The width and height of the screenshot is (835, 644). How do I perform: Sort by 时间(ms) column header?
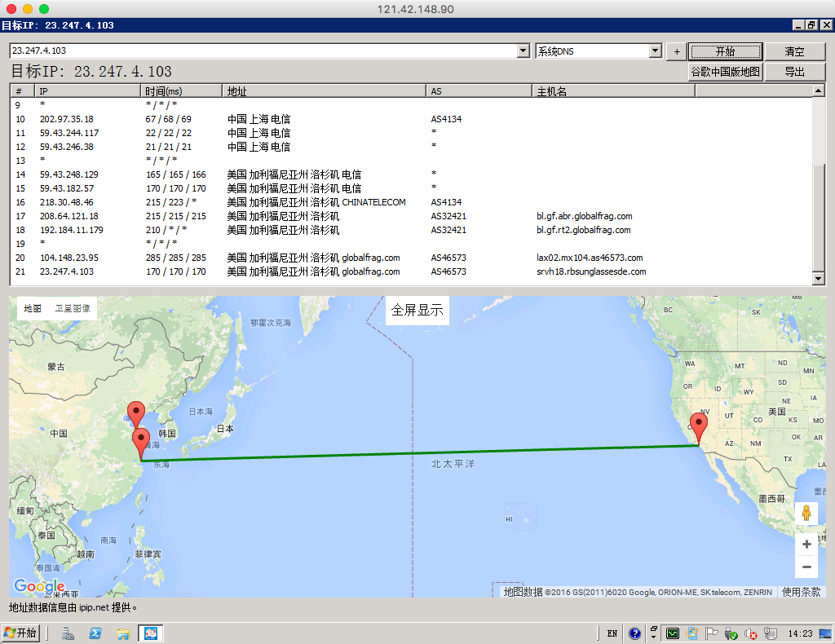(x=181, y=91)
